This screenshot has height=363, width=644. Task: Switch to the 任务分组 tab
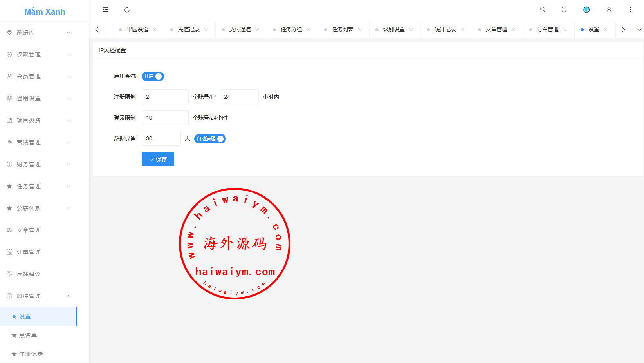291,30
